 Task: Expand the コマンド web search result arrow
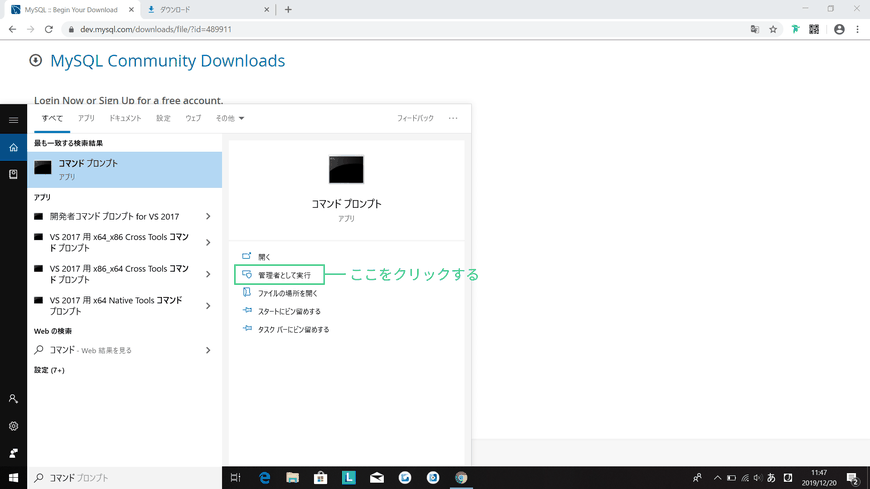tap(208, 350)
